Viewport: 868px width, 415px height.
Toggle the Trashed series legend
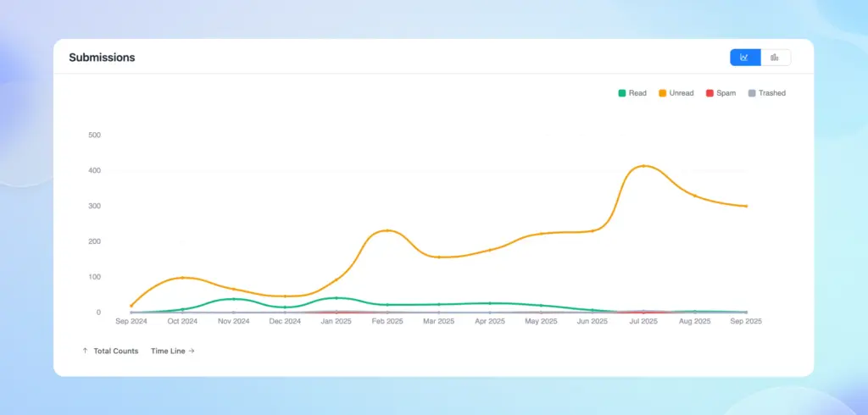(766, 93)
